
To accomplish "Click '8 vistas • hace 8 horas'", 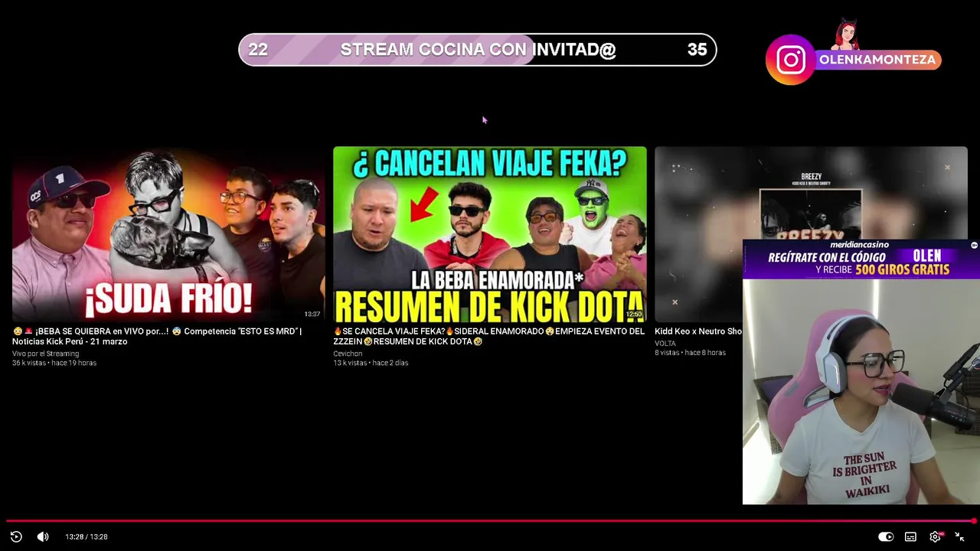I will (690, 353).
